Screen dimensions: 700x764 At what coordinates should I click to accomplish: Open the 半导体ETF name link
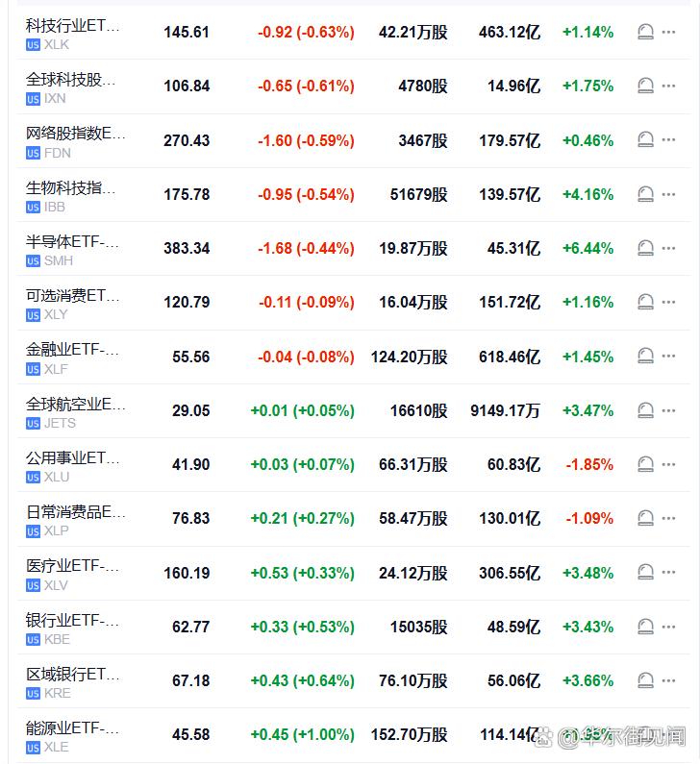[x=73, y=241]
